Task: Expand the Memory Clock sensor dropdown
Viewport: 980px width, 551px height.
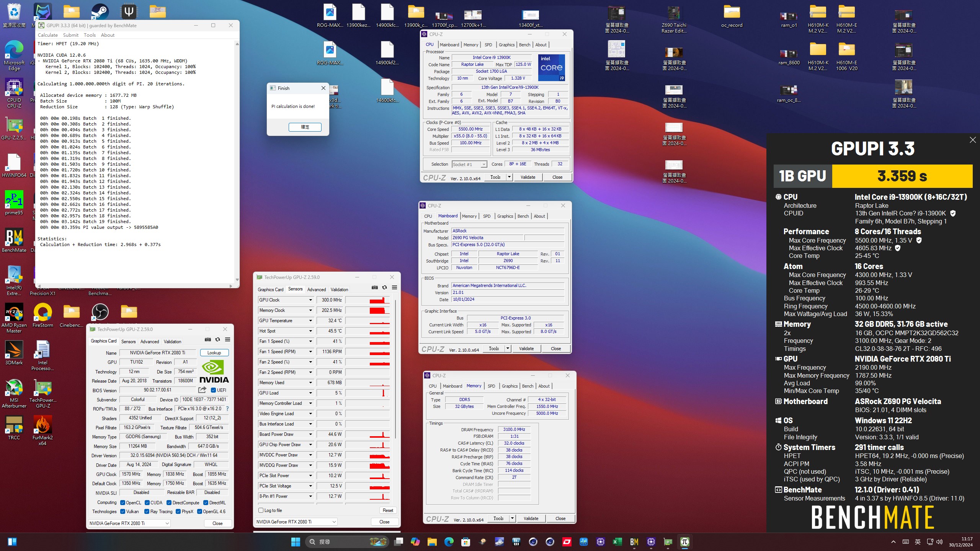Action: [310, 310]
